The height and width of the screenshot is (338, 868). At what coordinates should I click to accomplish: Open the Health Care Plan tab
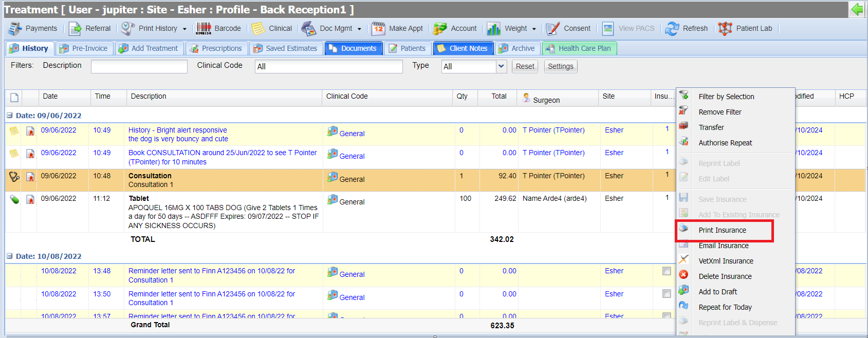[x=579, y=48]
